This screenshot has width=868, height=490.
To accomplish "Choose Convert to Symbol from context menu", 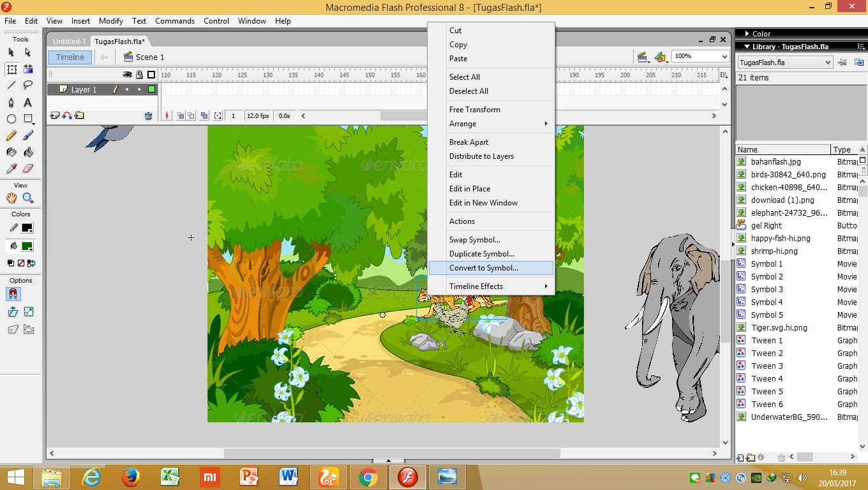I will [483, 268].
